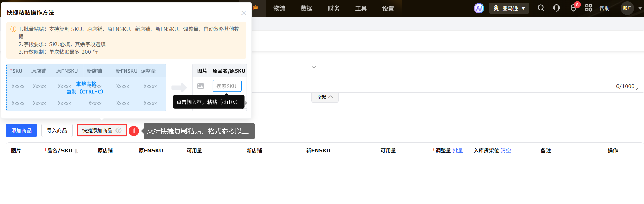Click the 导入商品 button
The height and width of the screenshot is (204, 644).
(57, 130)
